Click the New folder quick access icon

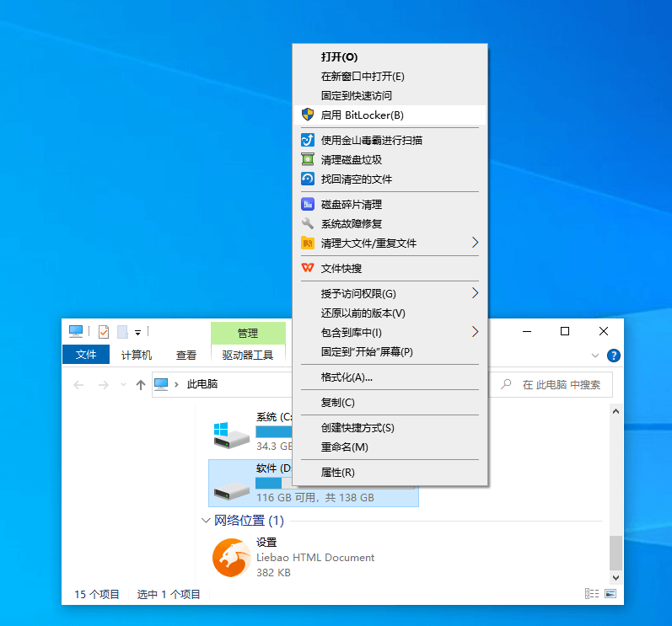122,332
